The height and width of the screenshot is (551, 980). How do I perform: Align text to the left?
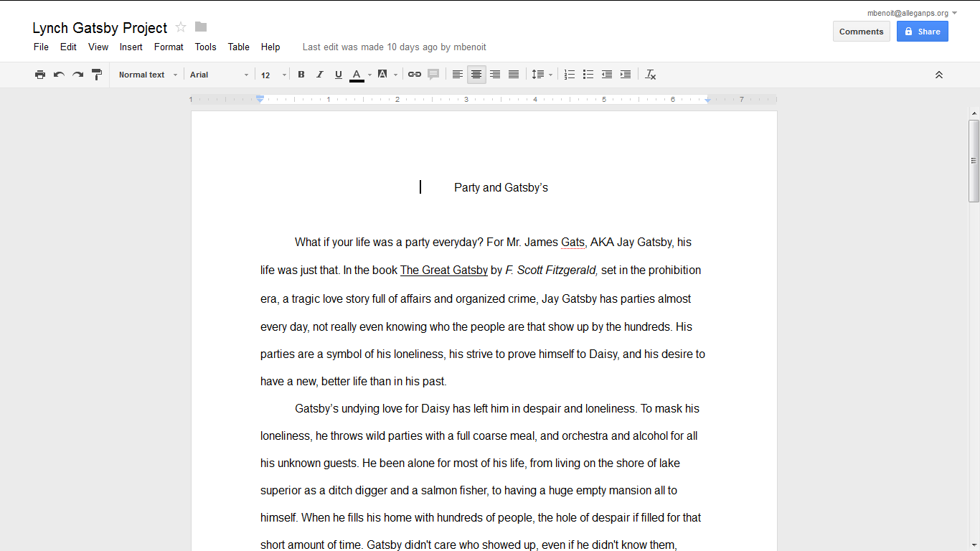click(458, 75)
